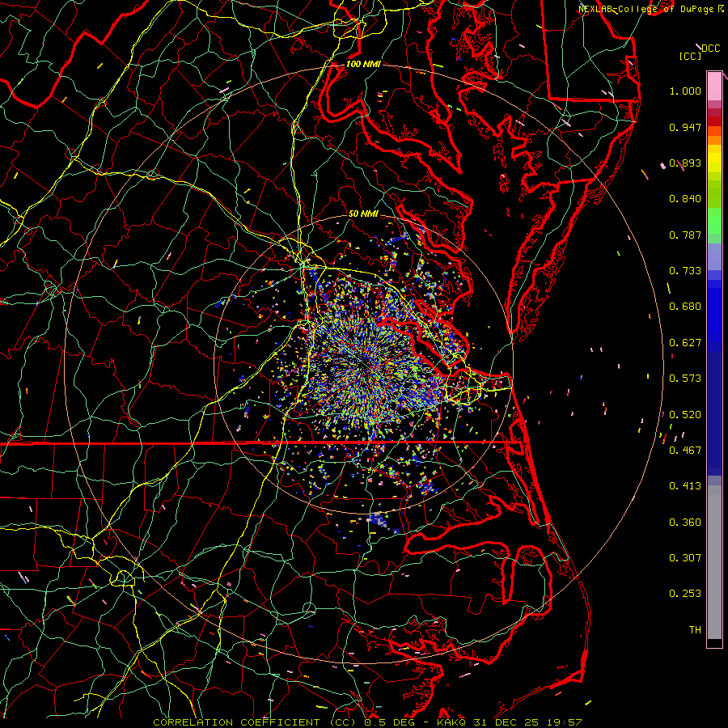
Task: Click the red segment of the color bar
Action: pos(714,121)
